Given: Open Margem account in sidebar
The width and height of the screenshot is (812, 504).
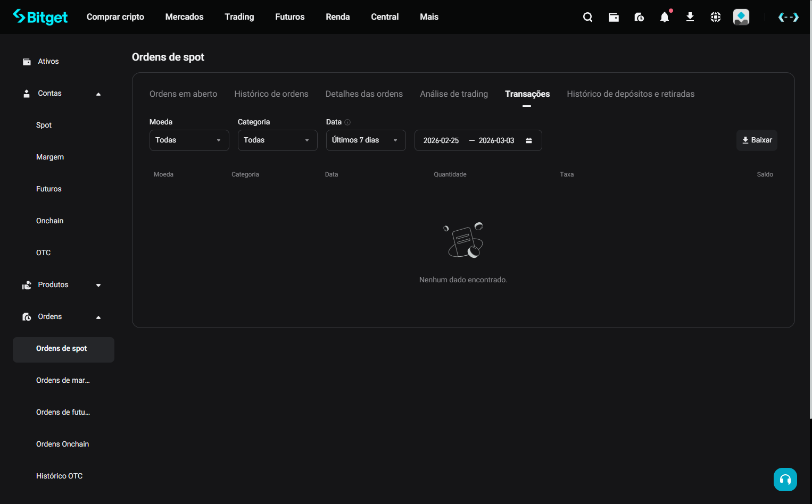Looking at the screenshot, I should (50, 157).
